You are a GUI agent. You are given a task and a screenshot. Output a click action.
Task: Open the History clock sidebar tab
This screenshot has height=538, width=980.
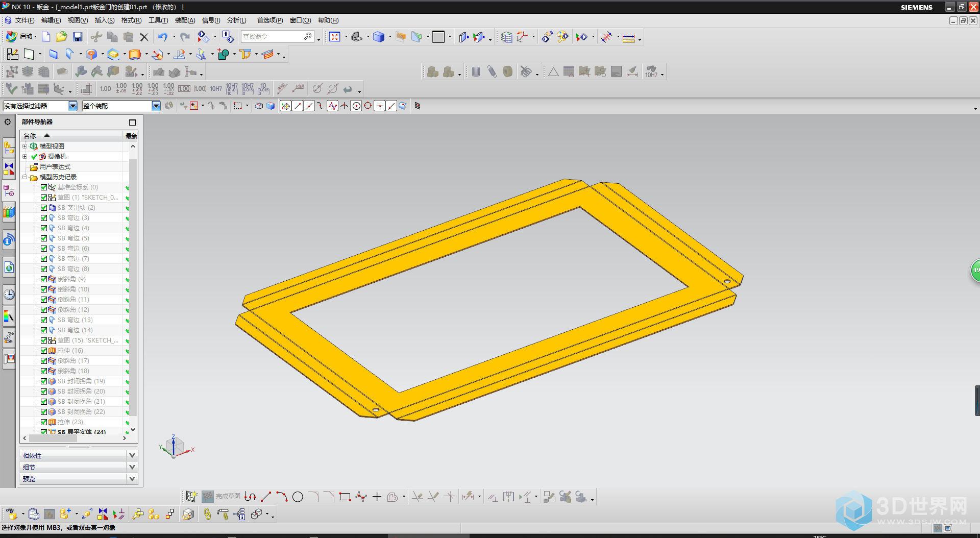pyautogui.click(x=9, y=294)
